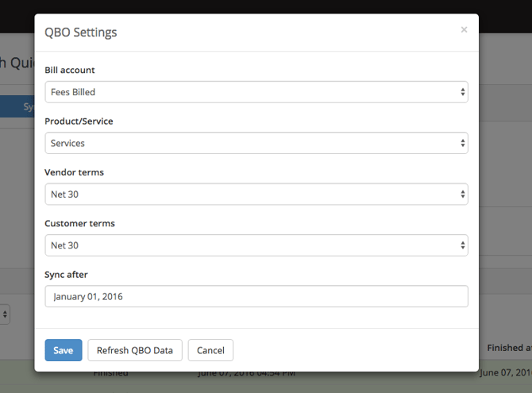532x393 pixels.
Task: Click the Sync after label
Action: click(66, 275)
